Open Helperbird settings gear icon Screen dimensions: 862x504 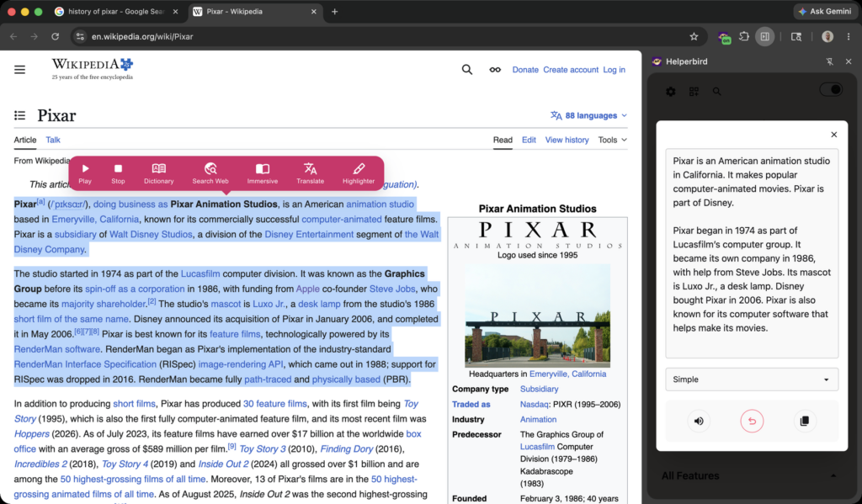(671, 92)
